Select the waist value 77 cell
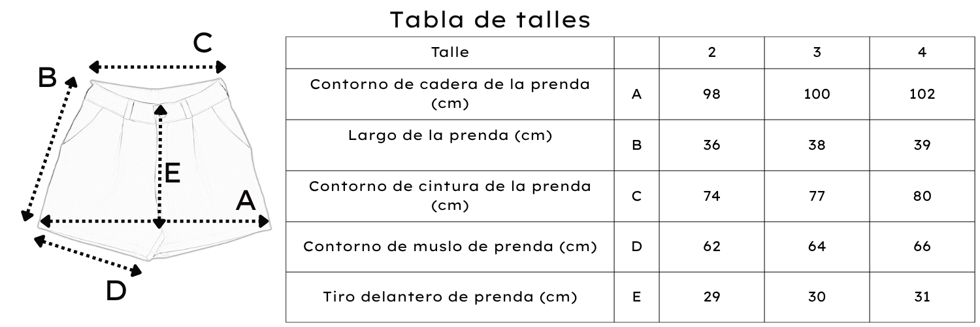Image resolution: width=980 pixels, height=327 pixels. pos(817,196)
